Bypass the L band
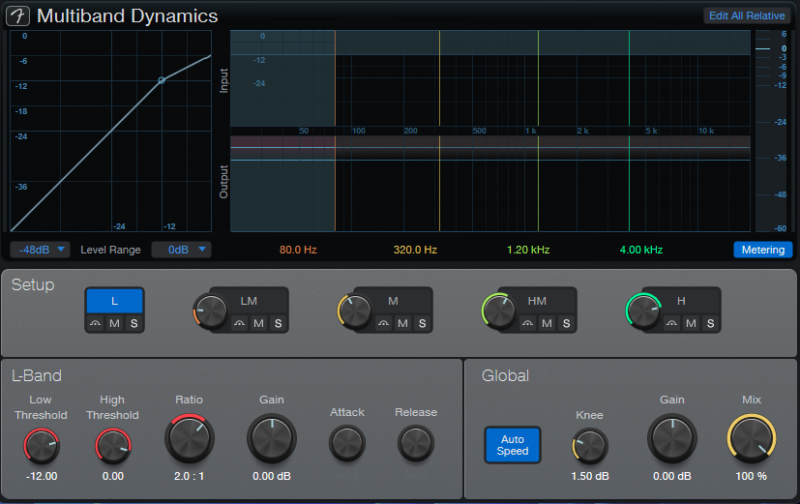This screenshot has width=800, height=504. [x=96, y=323]
